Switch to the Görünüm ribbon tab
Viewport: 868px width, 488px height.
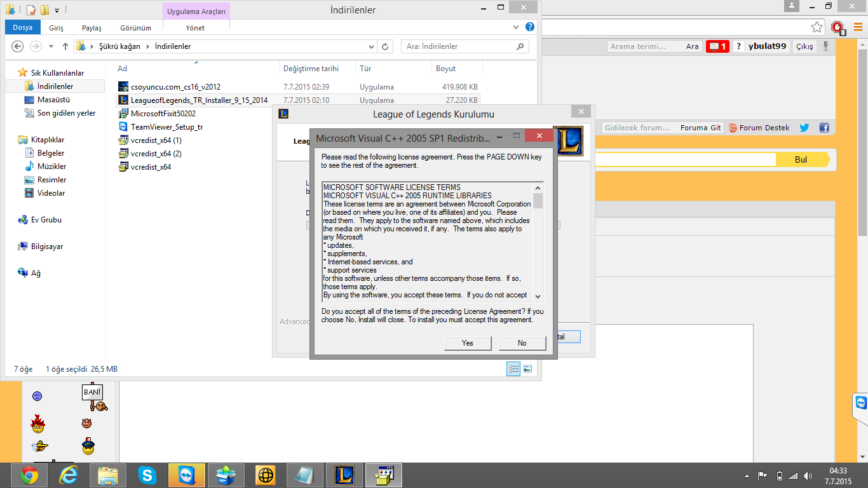click(x=136, y=28)
